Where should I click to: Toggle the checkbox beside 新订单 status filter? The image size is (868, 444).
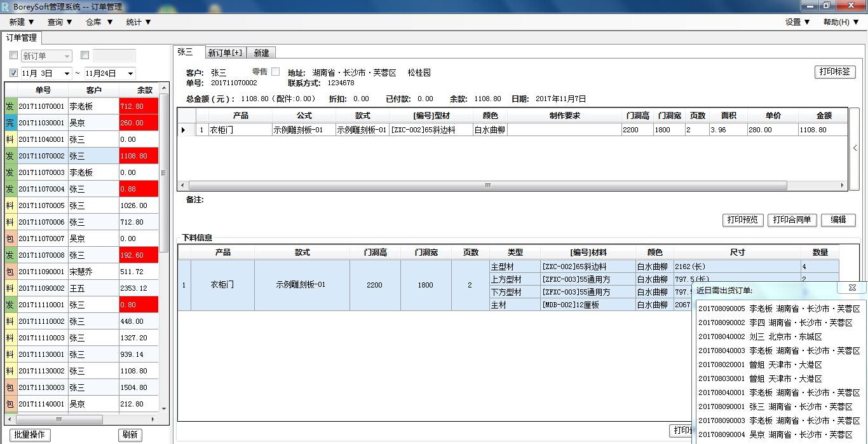[x=14, y=56]
